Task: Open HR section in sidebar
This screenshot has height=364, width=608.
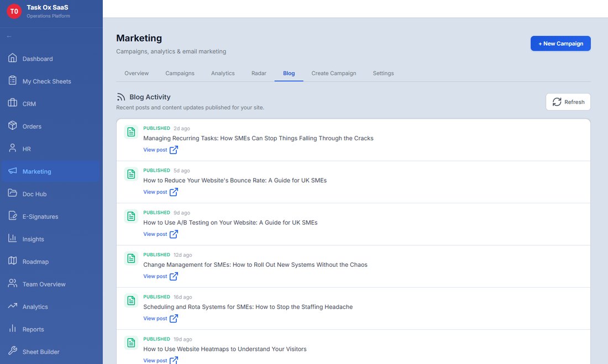Action: [51, 149]
